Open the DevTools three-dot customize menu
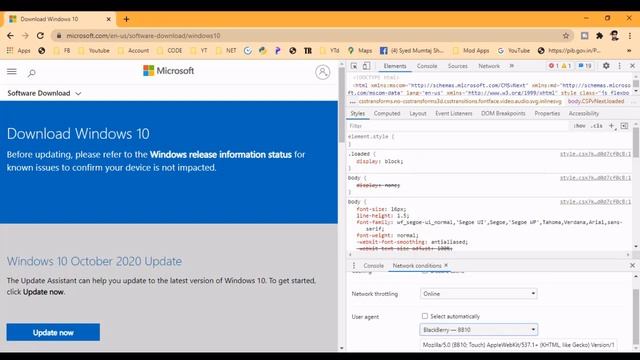Screen dimensions: 640x360 point(620,66)
